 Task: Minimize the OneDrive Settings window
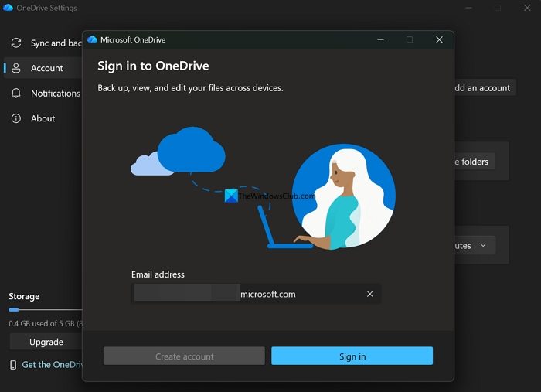coord(468,8)
